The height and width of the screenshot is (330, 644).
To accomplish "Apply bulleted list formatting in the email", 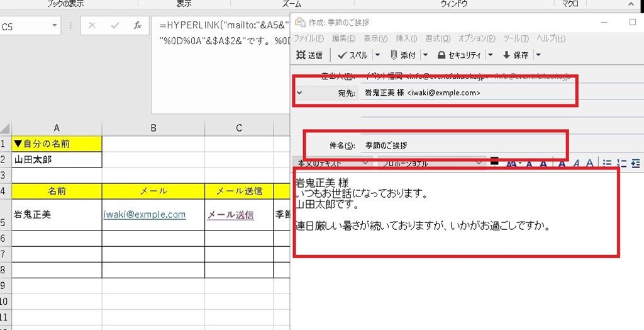I will [x=607, y=163].
